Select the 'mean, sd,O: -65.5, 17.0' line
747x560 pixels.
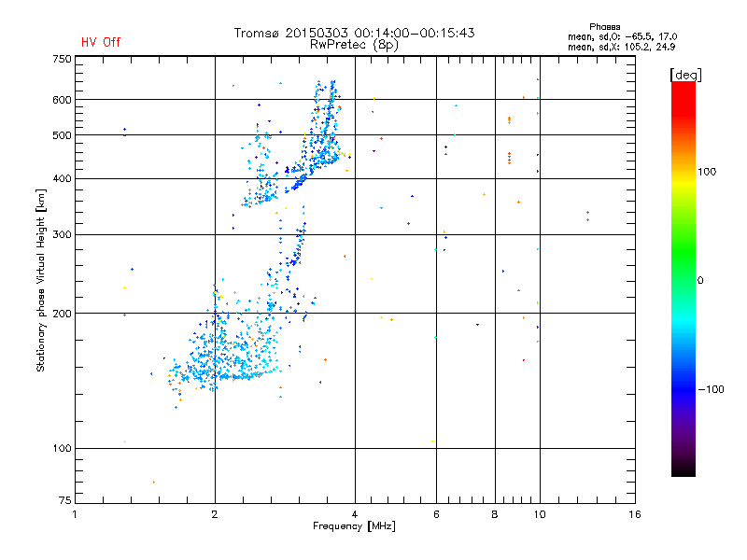[x=622, y=36]
